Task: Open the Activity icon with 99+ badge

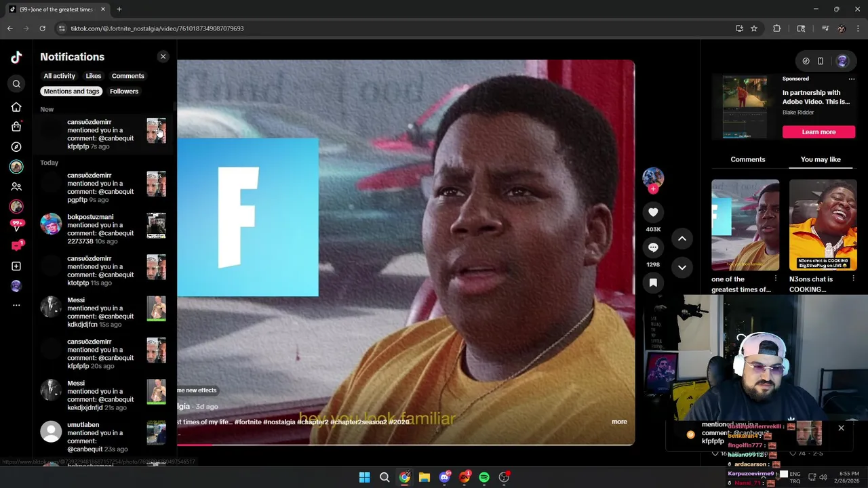Action: (x=17, y=226)
